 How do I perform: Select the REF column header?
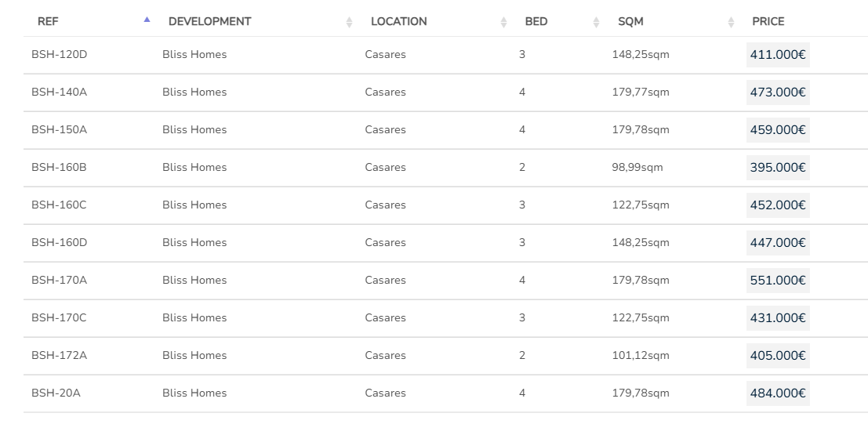[48, 22]
